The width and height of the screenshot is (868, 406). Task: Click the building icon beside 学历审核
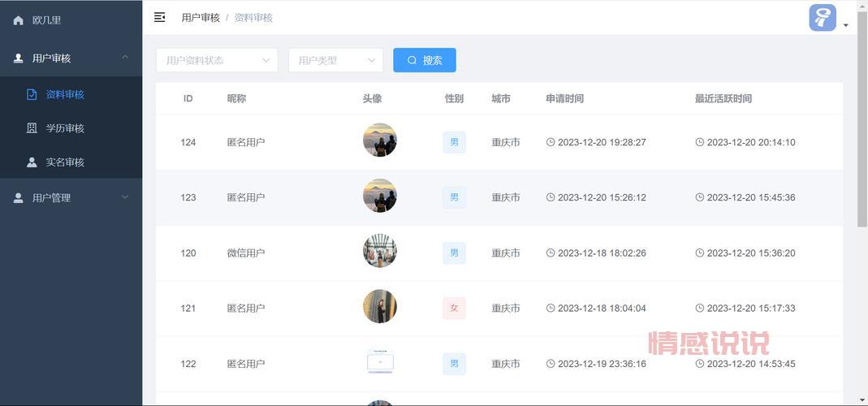click(x=32, y=128)
